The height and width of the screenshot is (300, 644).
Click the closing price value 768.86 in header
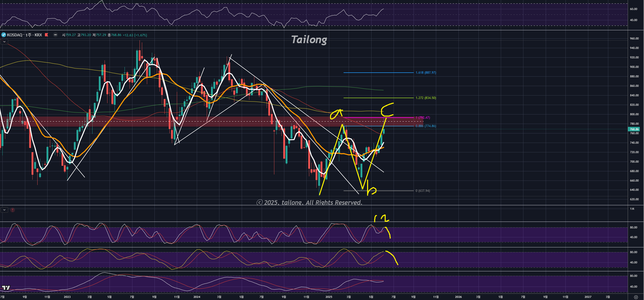[x=116, y=35]
